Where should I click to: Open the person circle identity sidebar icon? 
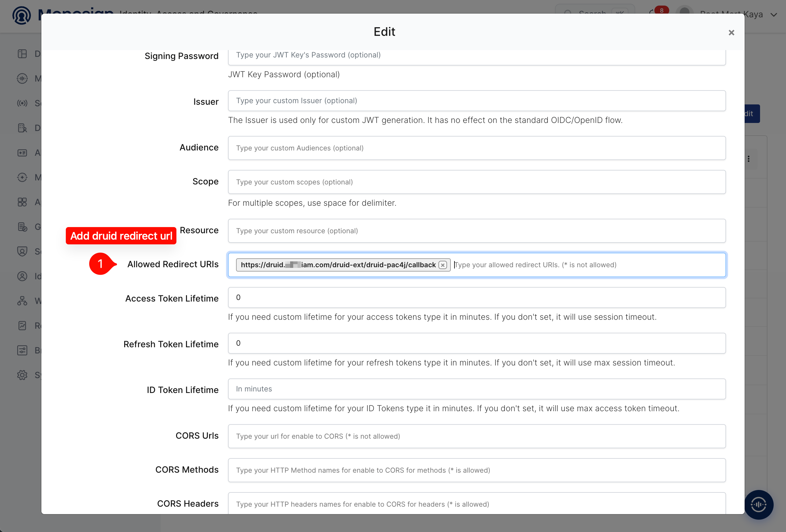(x=22, y=276)
